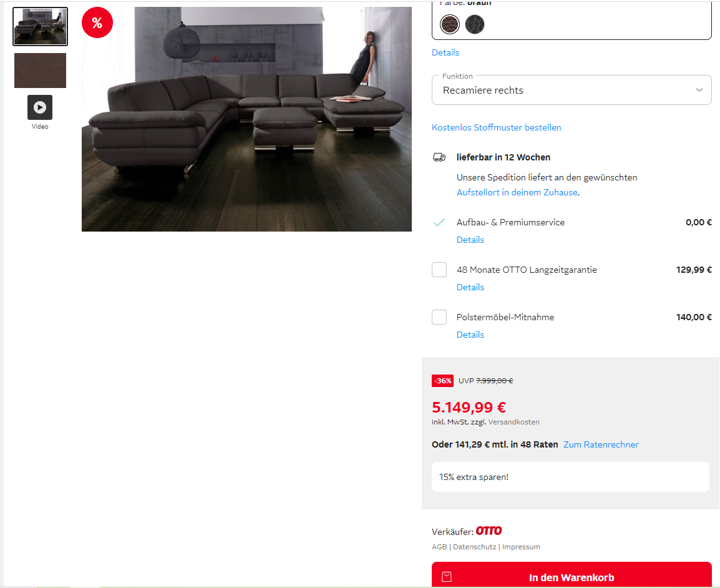Choose the black color swatch
This screenshot has height=588, width=720.
coord(475,24)
